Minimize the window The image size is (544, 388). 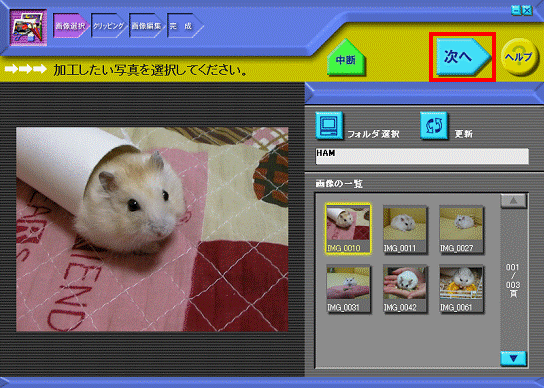click(x=517, y=11)
